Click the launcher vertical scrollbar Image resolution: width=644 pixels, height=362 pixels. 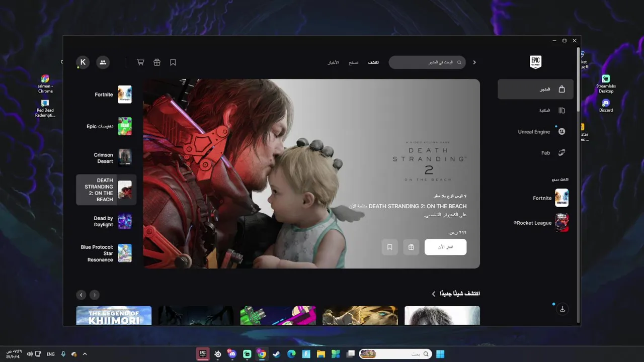[x=578, y=79]
